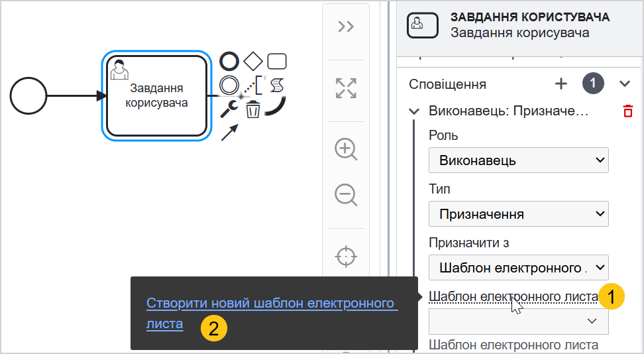Open the Роль dropdown showing Виконавець
644x354 pixels.
[x=518, y=160]
